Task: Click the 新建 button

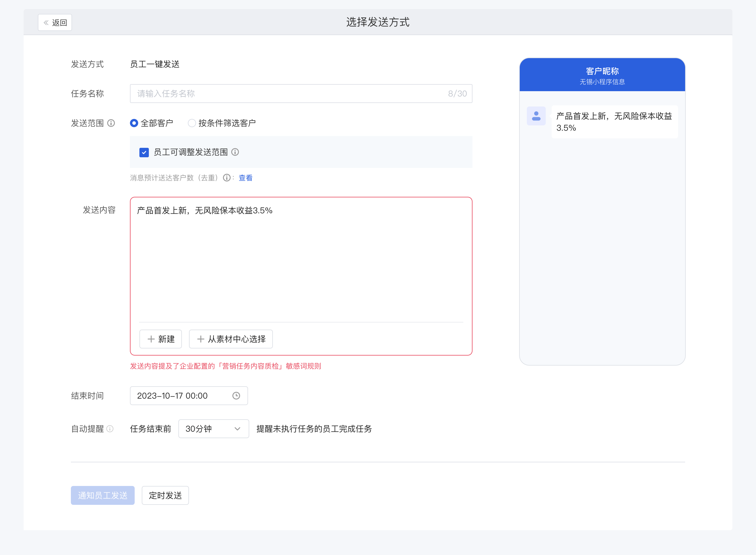Action: [161, 339]
